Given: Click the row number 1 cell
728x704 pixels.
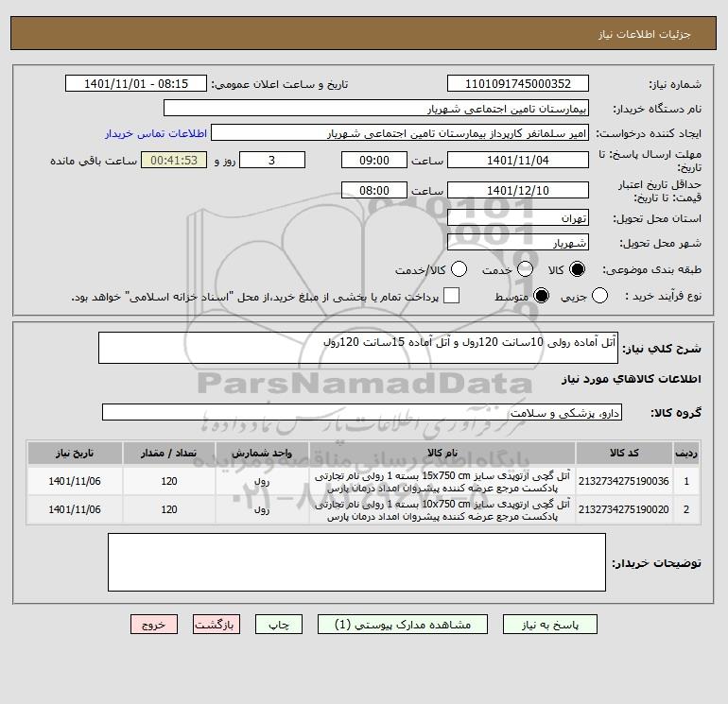Looking at the screenshot, I should (686, 481).
